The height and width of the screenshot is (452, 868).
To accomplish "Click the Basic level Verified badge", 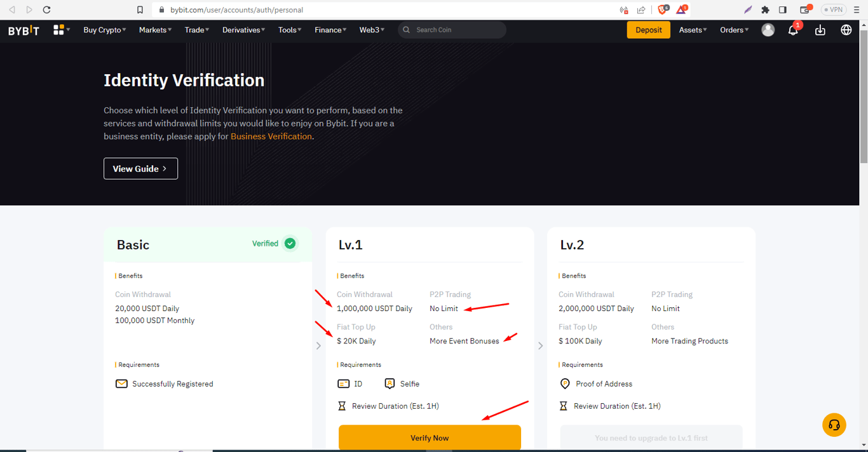I will point(274,243).
